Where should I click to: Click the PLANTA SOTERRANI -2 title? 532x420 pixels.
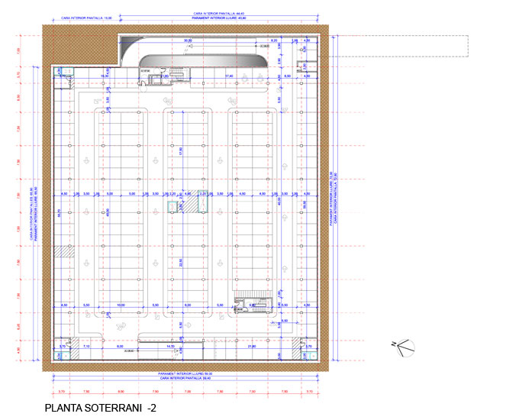pos(101,409)
